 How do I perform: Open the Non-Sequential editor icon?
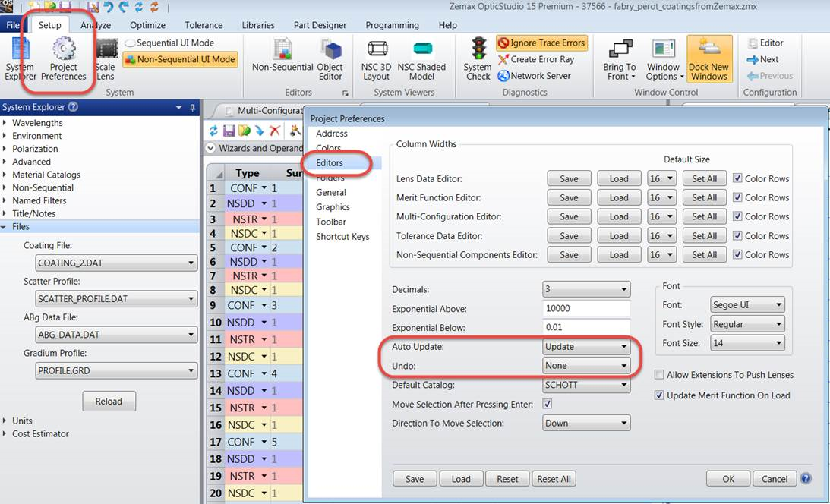click(282, 49)
